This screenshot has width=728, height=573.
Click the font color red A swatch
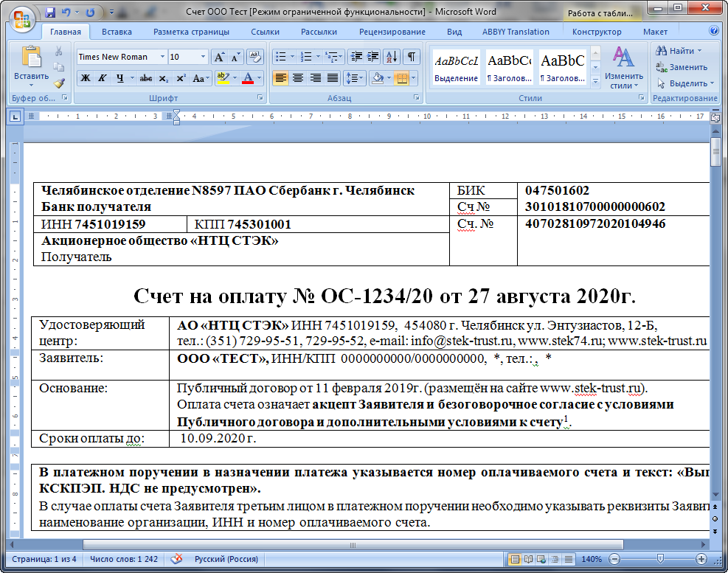[x=248, y=78]
